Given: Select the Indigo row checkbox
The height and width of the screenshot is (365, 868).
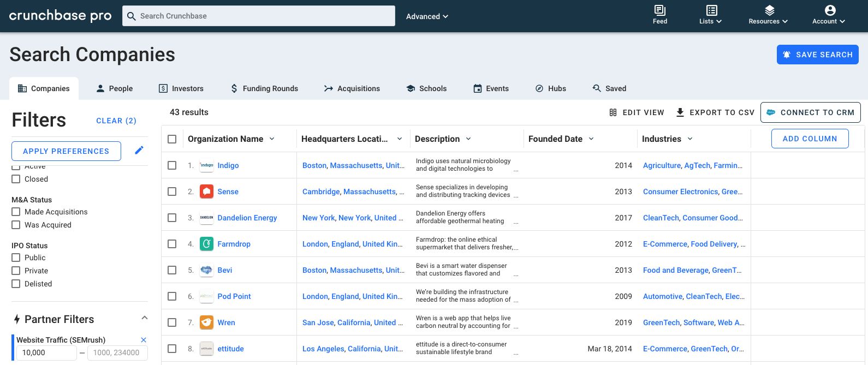Looking at the screenshot, I should [172, 165].
